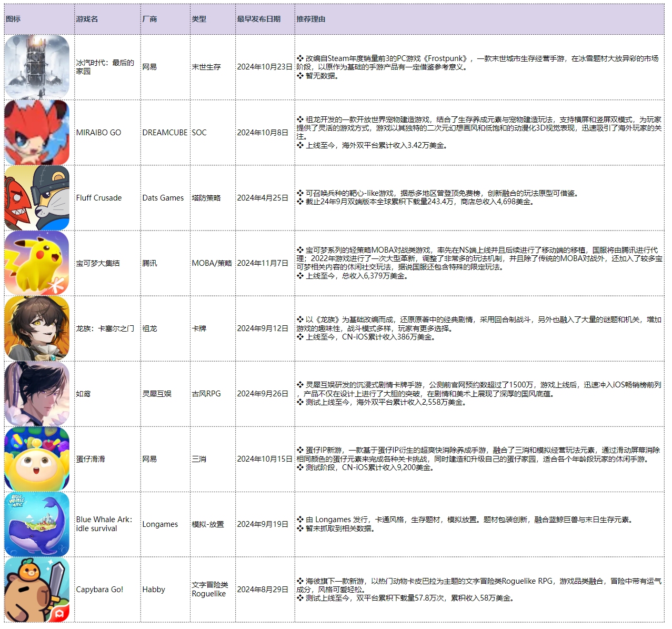Click the Frostpunk snowy tower game icon
672x629 pixels.
(37, 67)
